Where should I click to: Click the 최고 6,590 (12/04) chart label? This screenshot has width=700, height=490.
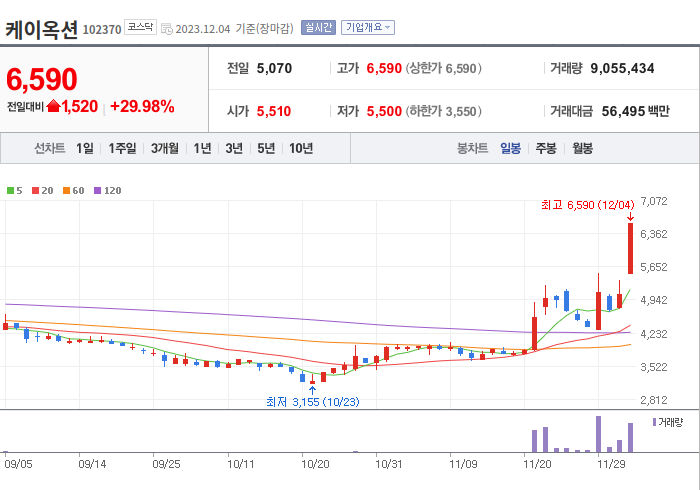click(x=588, y=205)
